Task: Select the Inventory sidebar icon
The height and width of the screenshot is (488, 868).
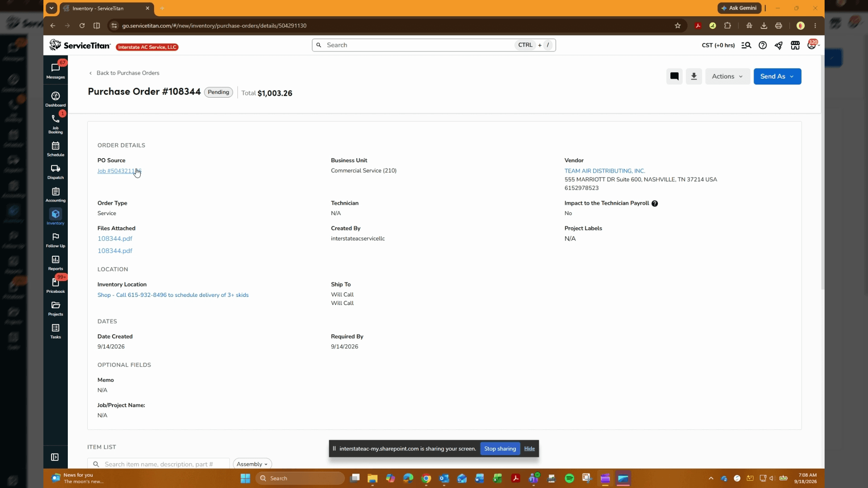Action: 56,217
